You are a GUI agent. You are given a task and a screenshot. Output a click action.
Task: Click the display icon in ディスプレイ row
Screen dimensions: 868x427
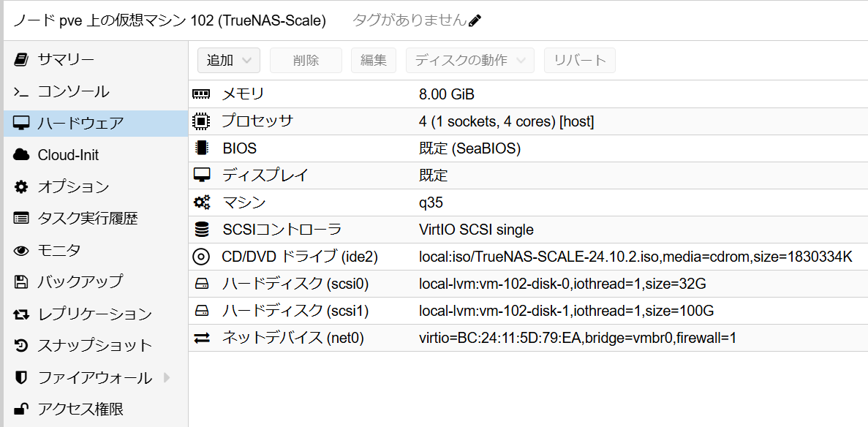coord(201,175)
